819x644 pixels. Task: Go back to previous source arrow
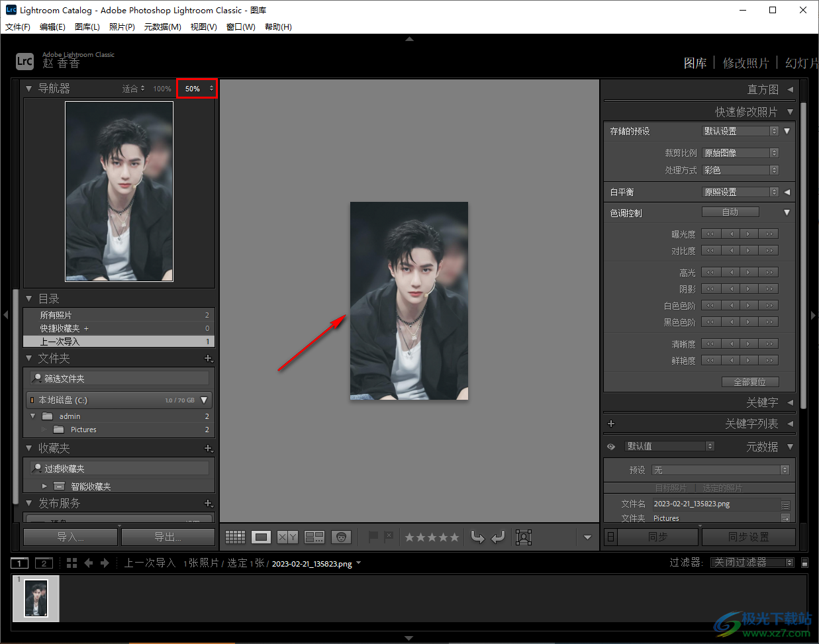[89, 563]
